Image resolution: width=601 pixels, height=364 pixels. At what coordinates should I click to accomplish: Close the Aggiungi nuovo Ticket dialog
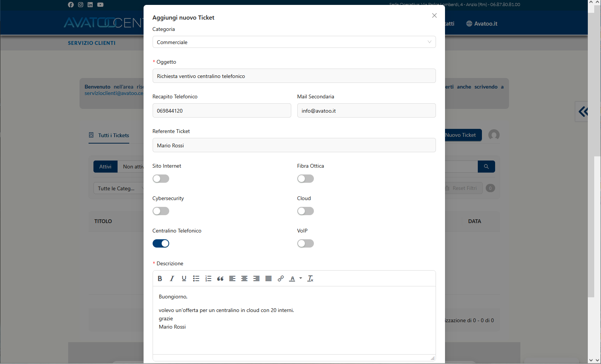(x=434, y=15)
